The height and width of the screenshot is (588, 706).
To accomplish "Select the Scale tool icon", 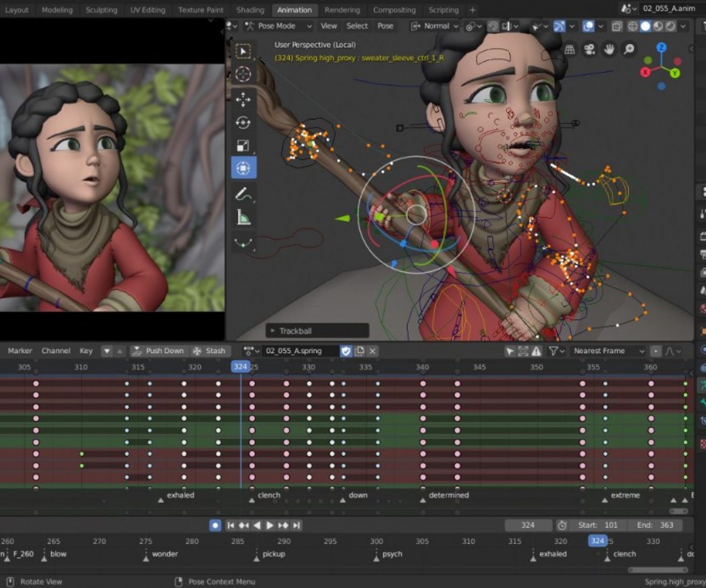I will tap(243, 146).
